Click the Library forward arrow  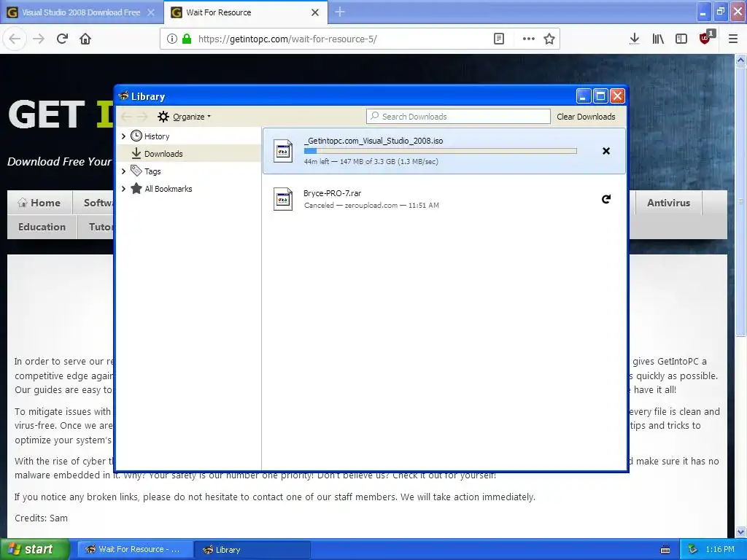coord(142,117)
